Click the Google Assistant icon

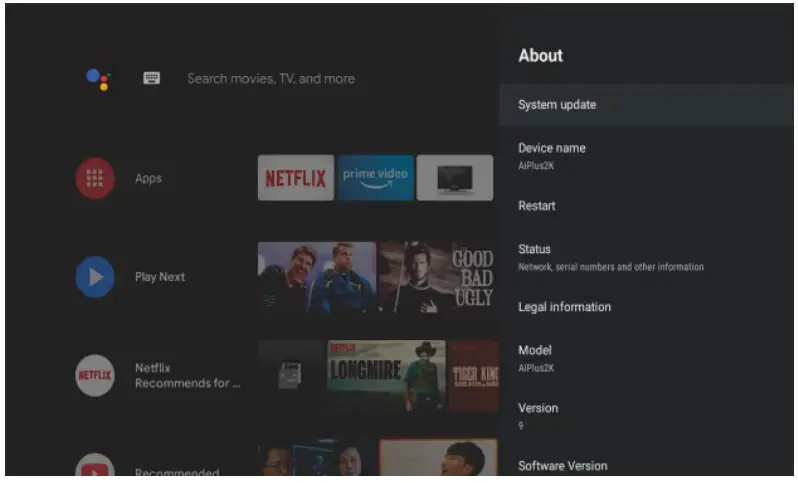98,79
